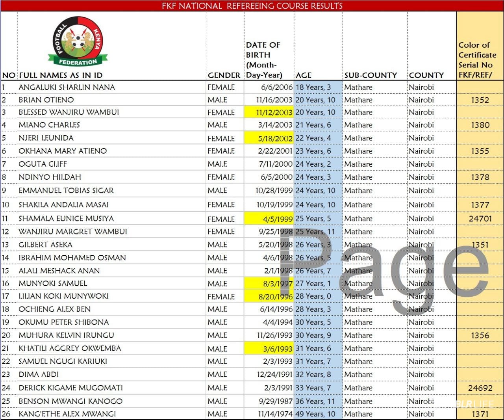
Task: Select birth date 6/6/2006
Action: pyautogui.click(x=277, y=87)
